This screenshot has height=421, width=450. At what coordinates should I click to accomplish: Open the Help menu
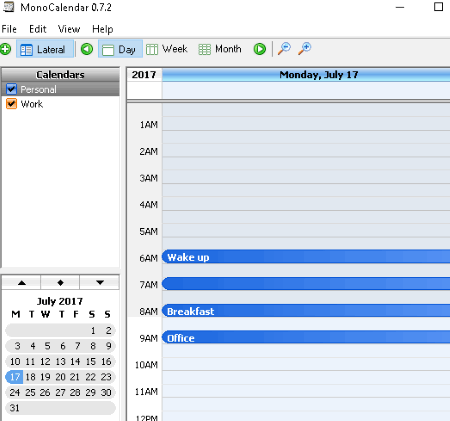[103, 29]
